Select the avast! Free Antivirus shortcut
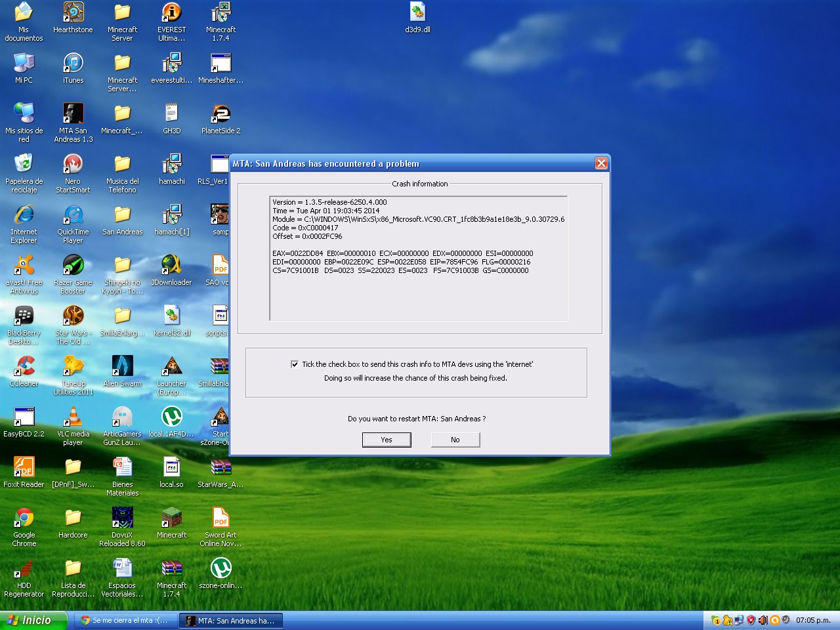Screen dimensions: 840x630 point(24,274)
